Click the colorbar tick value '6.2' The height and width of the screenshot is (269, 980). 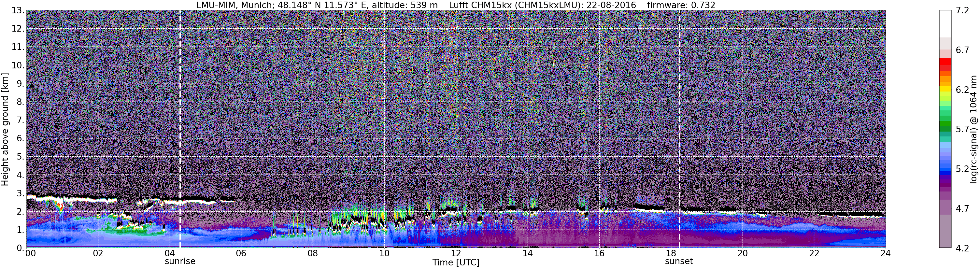[x=962, y=90]
